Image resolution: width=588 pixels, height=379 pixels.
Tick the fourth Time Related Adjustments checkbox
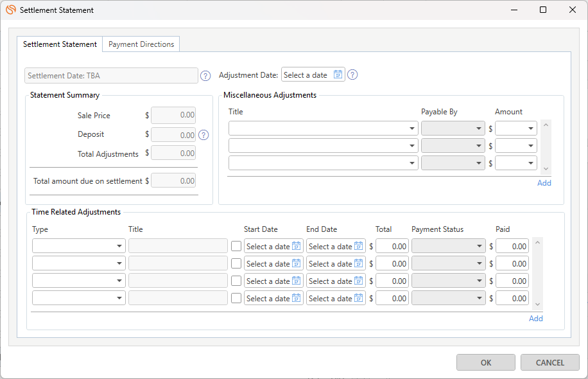click(236, 298)
